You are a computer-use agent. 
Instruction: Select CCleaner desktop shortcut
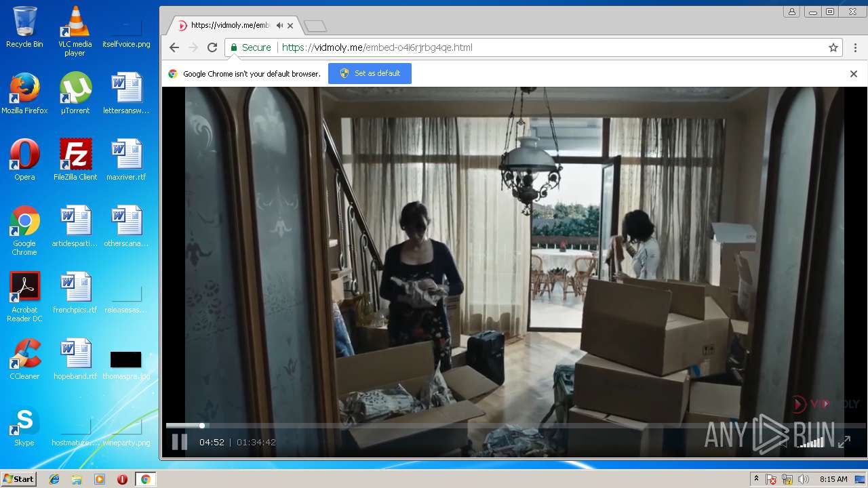coord(24,359)
